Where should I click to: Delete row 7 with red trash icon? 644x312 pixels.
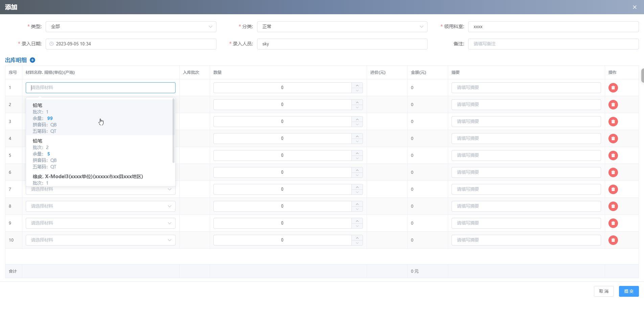613,189
